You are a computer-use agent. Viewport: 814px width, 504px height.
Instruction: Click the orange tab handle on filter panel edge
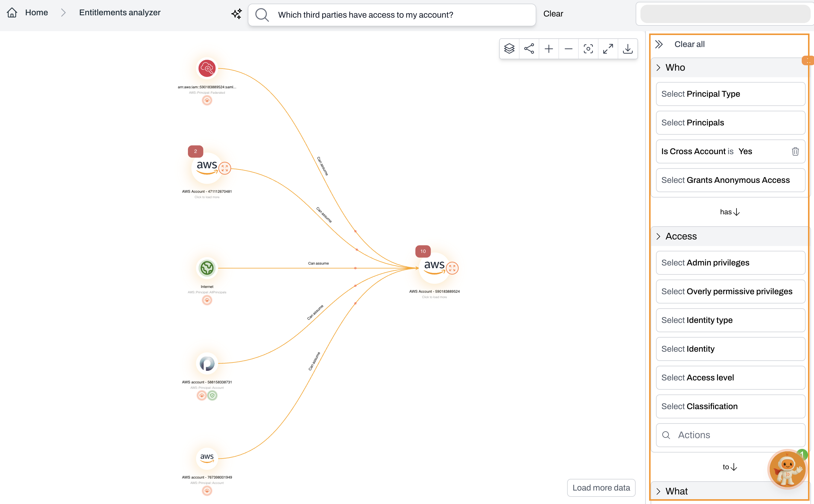[808, 61]
